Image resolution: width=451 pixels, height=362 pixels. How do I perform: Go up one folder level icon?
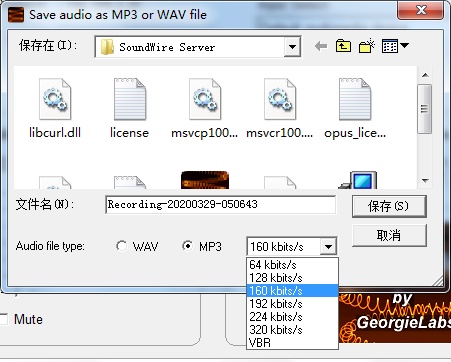[x=343, y=46]
